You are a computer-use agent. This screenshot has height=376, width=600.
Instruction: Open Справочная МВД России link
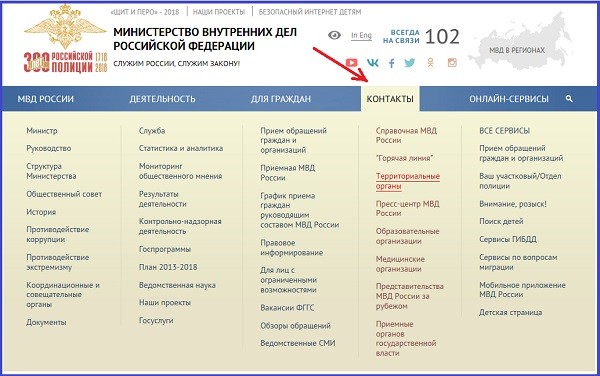pos(406,135)
